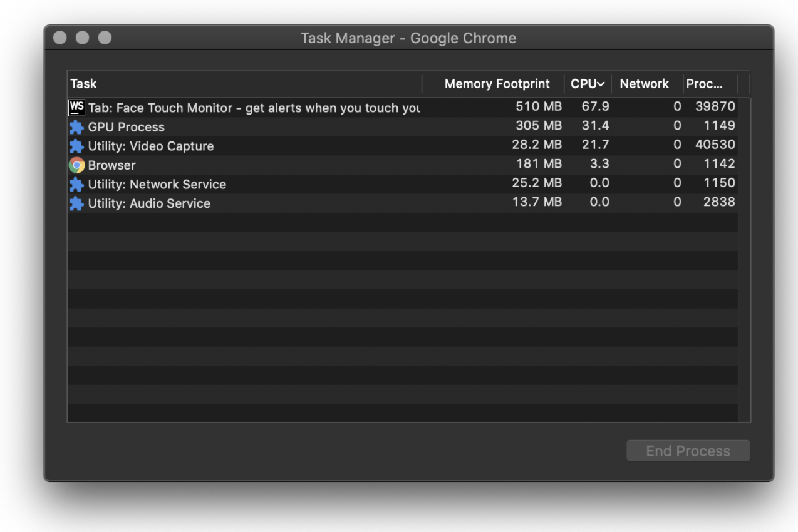Click the 3.3 CPU value
The image size is (798, 532).
[599, 164]
